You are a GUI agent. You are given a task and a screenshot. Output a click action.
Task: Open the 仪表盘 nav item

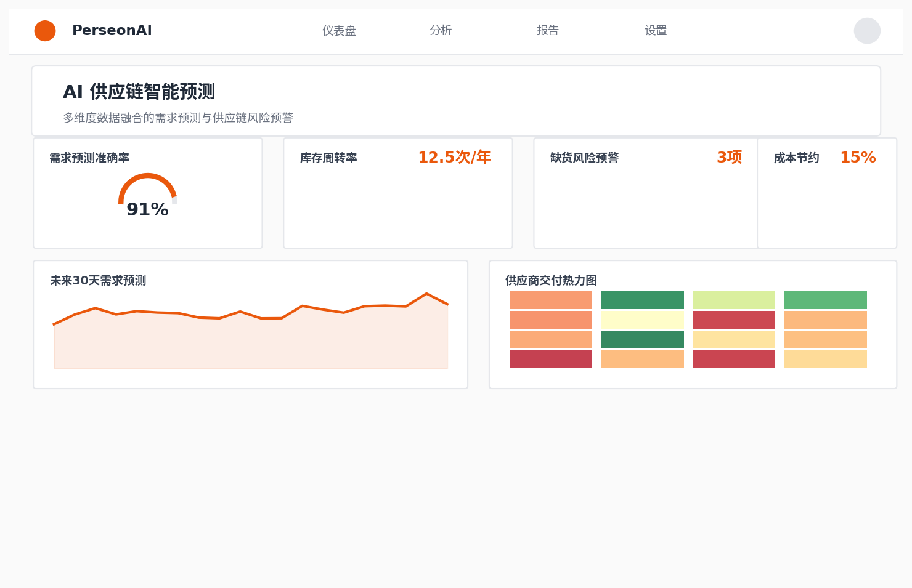click(339, 31)
